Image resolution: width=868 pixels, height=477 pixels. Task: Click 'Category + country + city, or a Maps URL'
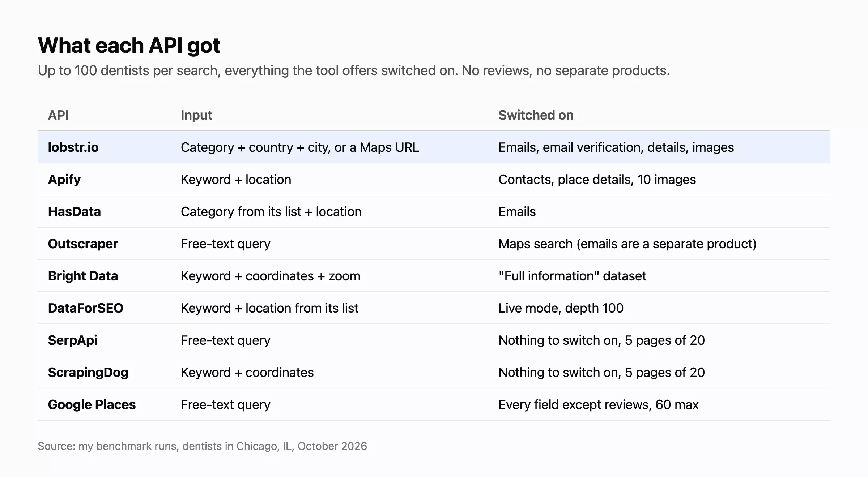tap(300, 147)
